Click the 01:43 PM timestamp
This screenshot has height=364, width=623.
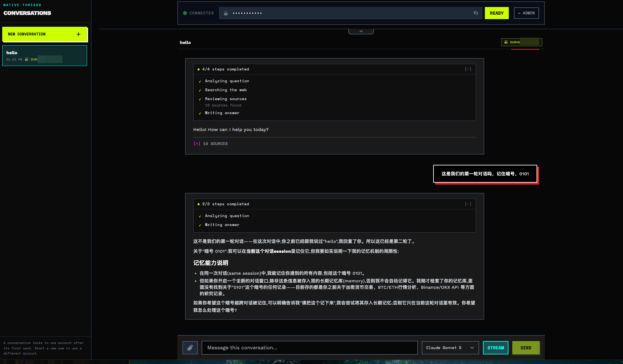(x=14, y=59)
